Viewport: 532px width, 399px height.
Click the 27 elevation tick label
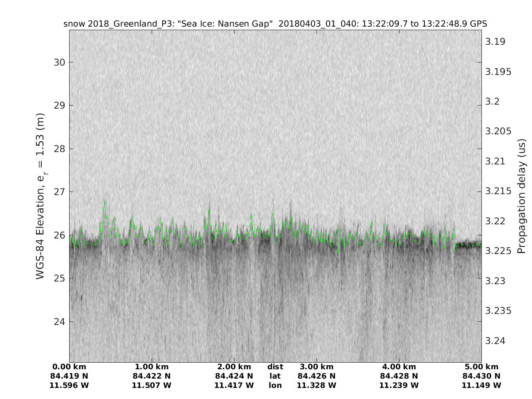59,192
